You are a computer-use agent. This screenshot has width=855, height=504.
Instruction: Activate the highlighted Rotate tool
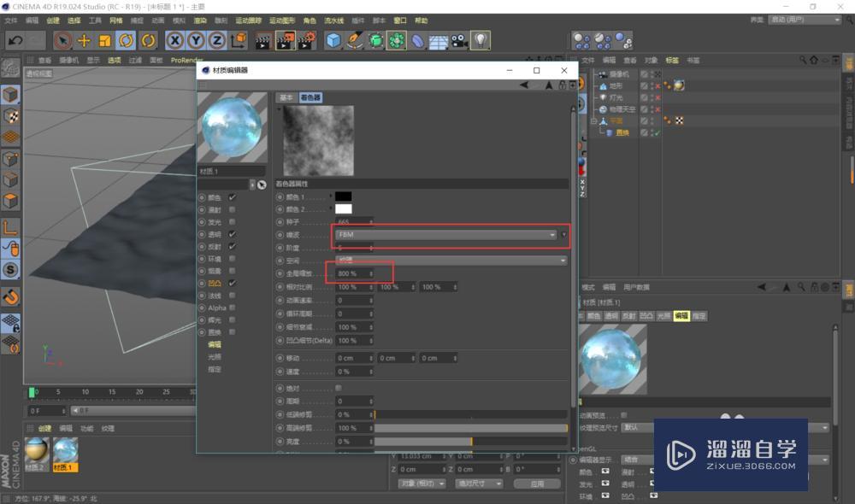pyautogui.click(x=126, y=40)
